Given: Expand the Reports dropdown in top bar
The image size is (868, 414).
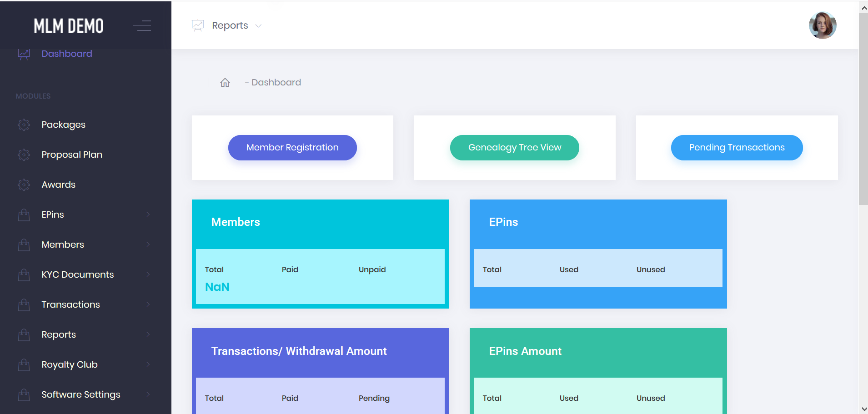Looking at the screenshot, I should [258, 26].
